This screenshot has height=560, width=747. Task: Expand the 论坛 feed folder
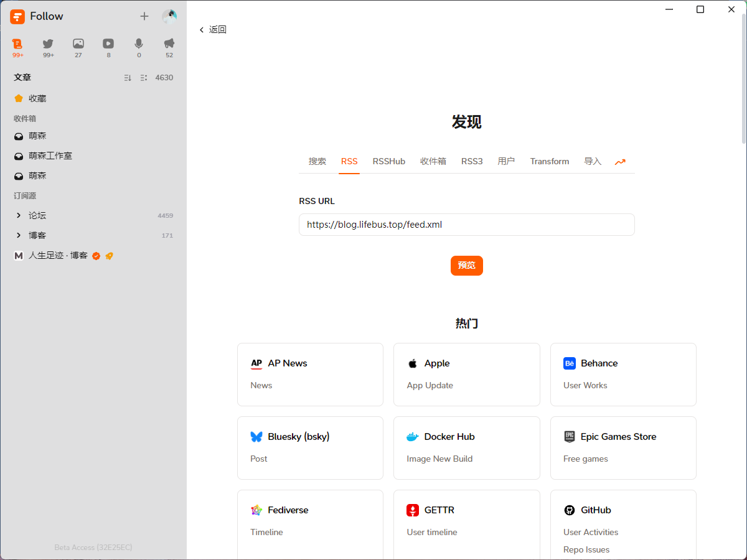tap(19, 215)
